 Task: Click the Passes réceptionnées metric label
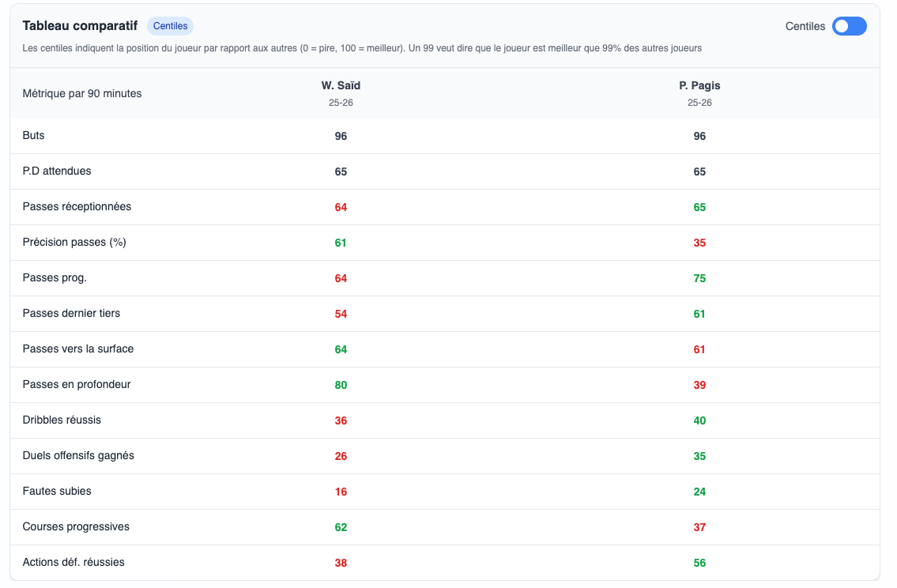click(77, 206)
